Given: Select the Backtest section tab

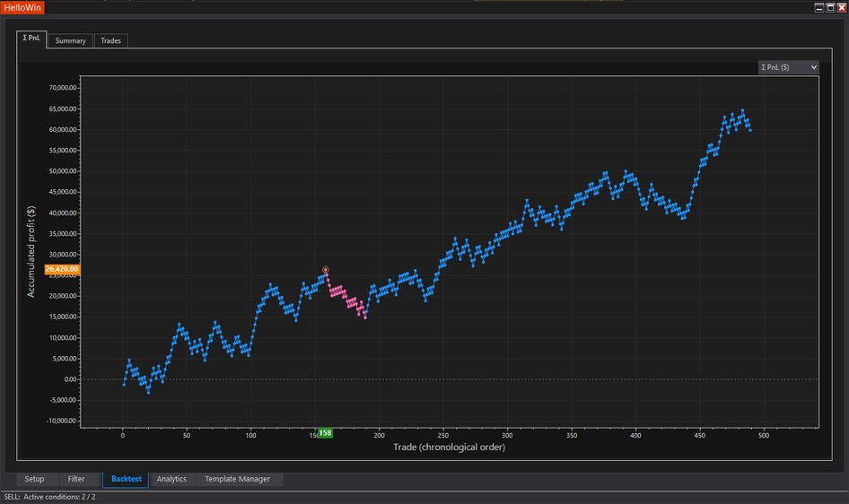Looking at the screenshot, I should [126, 479].
